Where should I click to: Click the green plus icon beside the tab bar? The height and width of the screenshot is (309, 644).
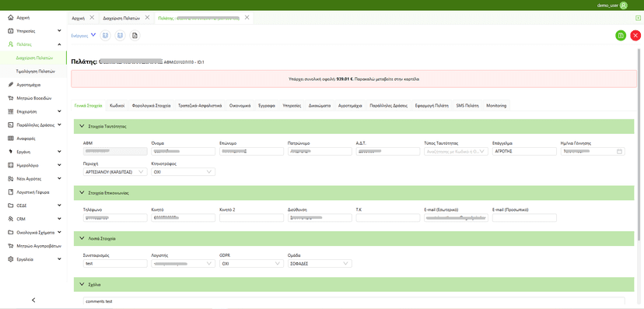point(638,18)
